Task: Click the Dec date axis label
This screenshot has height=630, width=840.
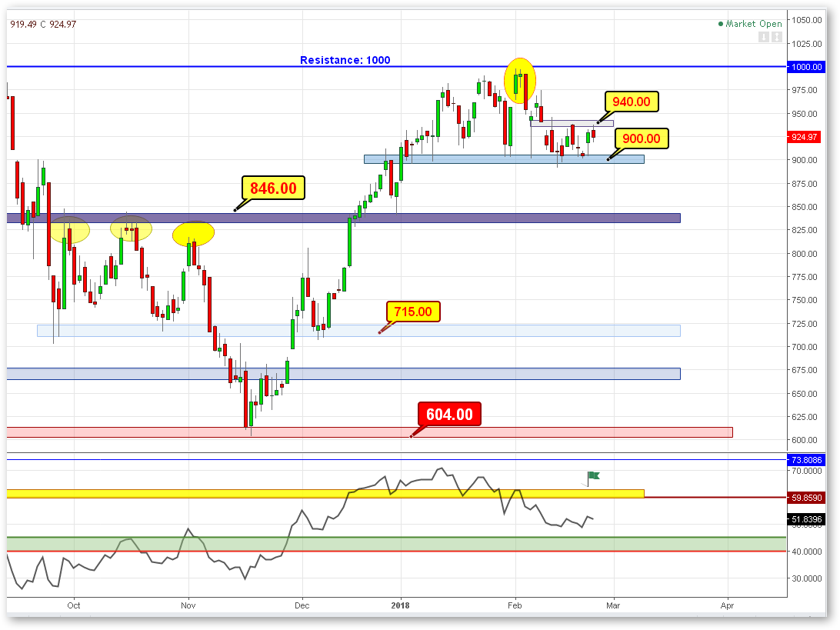Action: pyautogui.click(x=302, y=605)
